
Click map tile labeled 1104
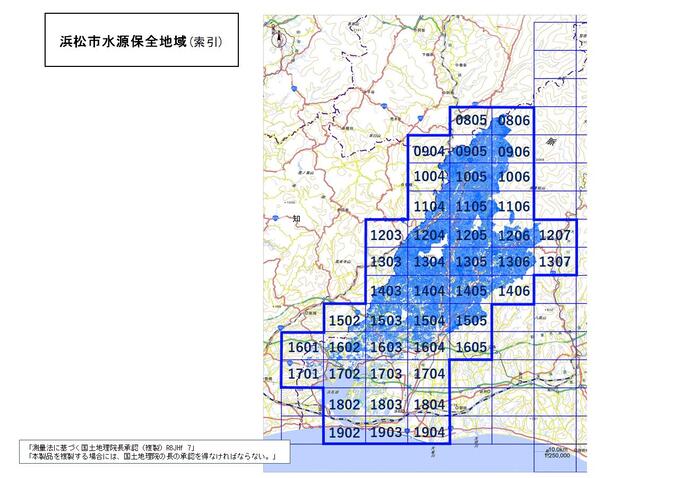[429, 206]
